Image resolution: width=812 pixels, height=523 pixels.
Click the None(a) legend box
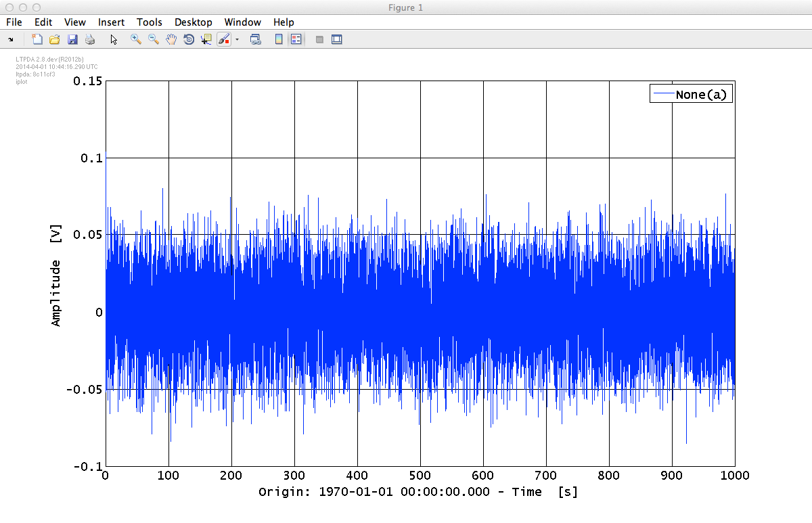coord(691,95)
